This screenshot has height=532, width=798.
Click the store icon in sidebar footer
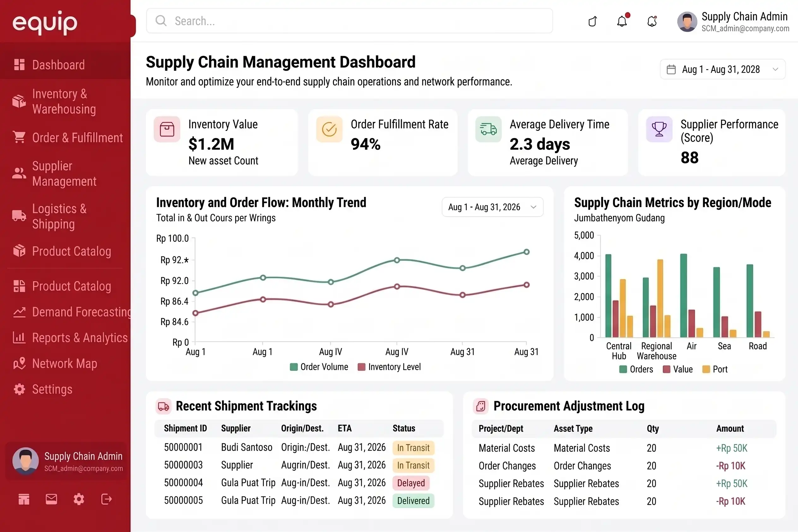click(24, 499)
